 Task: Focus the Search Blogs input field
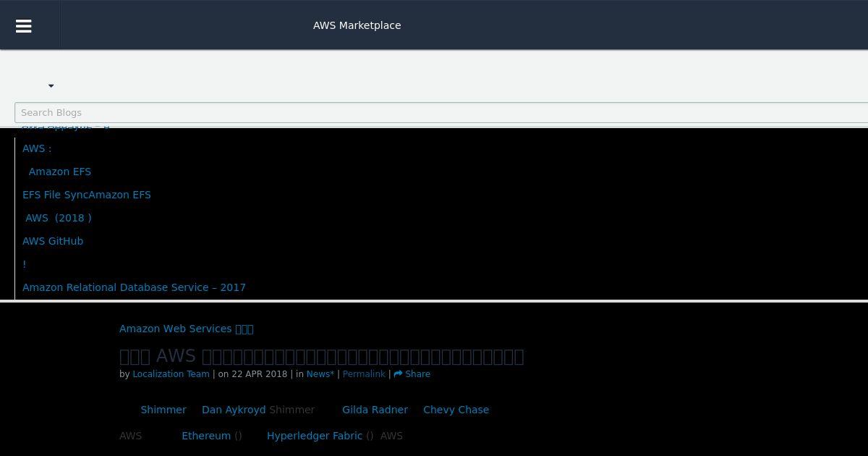(441, 112)
